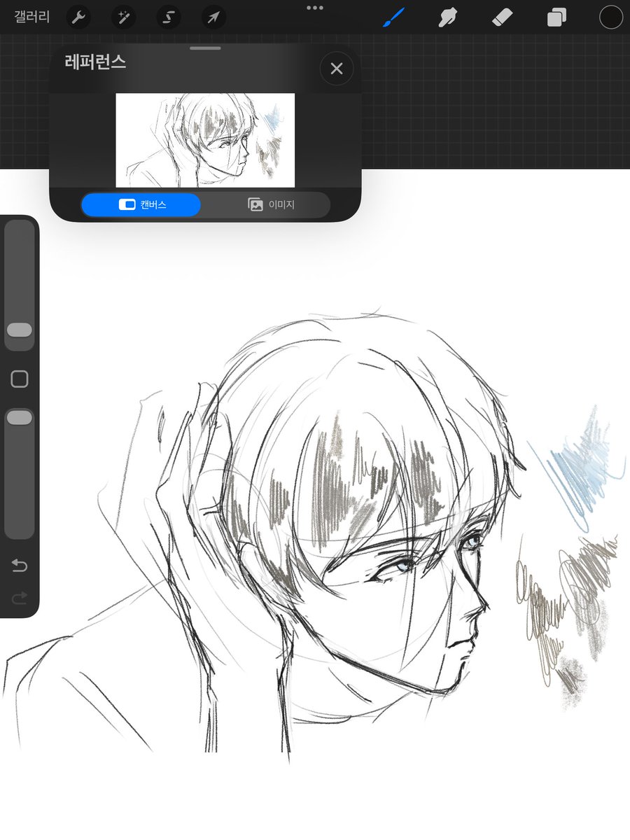Image resolution: width=630 pixels, height=840 pixels.
Task: Open the active color picker circle
Action: point(611,17)
